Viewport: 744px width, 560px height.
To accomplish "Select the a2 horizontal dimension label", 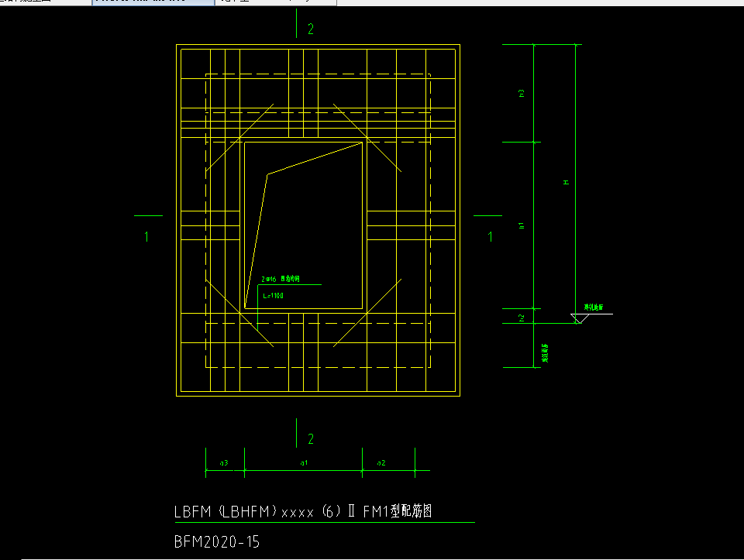I will tap(381, 463).
